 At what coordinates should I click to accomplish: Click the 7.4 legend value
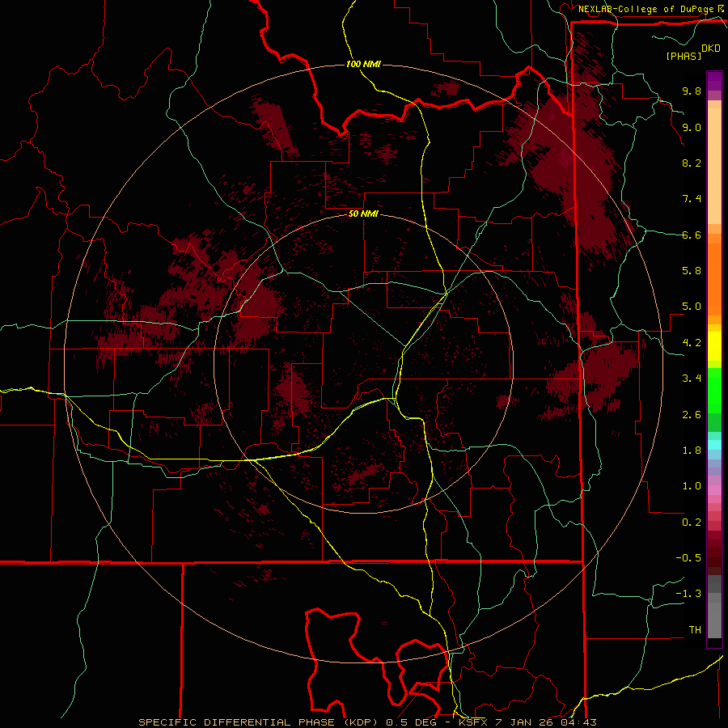pos(692,199)
